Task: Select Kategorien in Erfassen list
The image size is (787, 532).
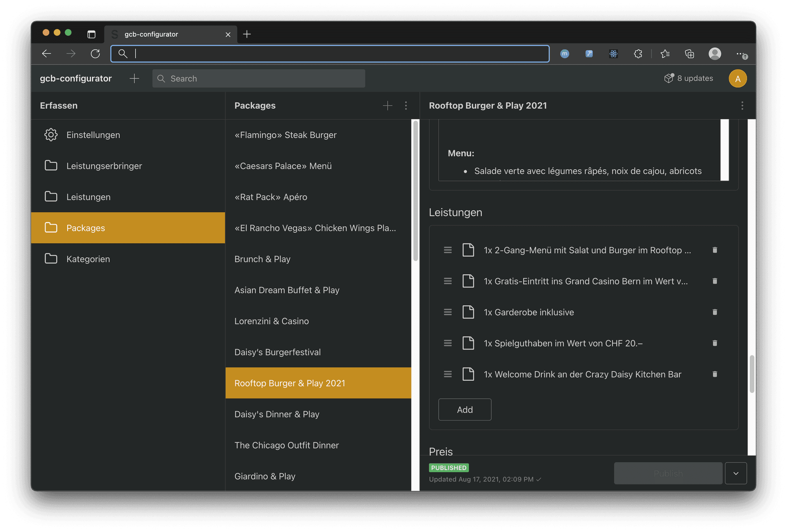Action: [88, 259]
